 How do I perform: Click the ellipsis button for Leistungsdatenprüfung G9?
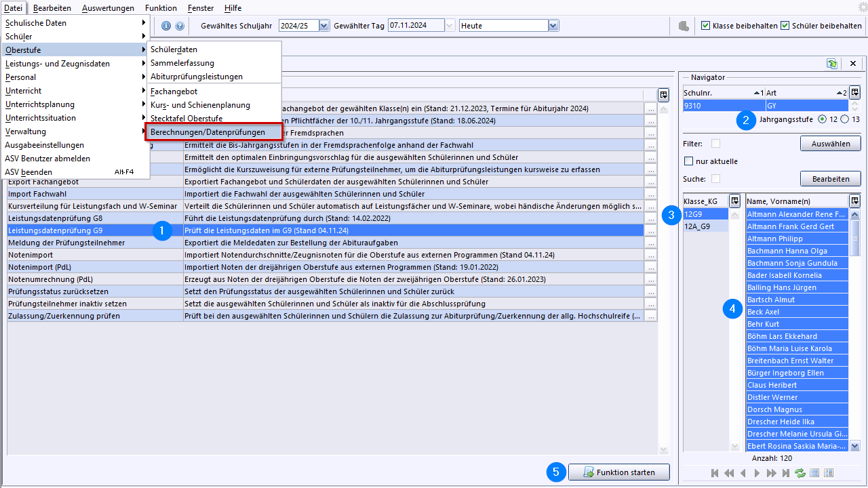[651, 230]
